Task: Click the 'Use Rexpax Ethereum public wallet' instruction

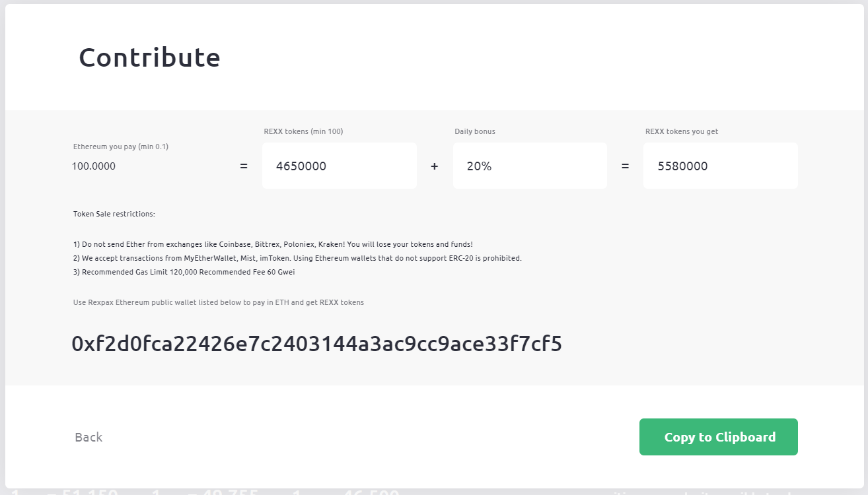Action: (218, 302)
